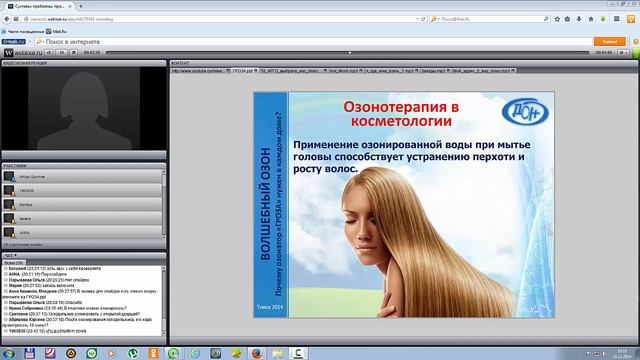640x360 pixels.
Task: Open the search engine dropdown in search box
Action: pos(435,19)
